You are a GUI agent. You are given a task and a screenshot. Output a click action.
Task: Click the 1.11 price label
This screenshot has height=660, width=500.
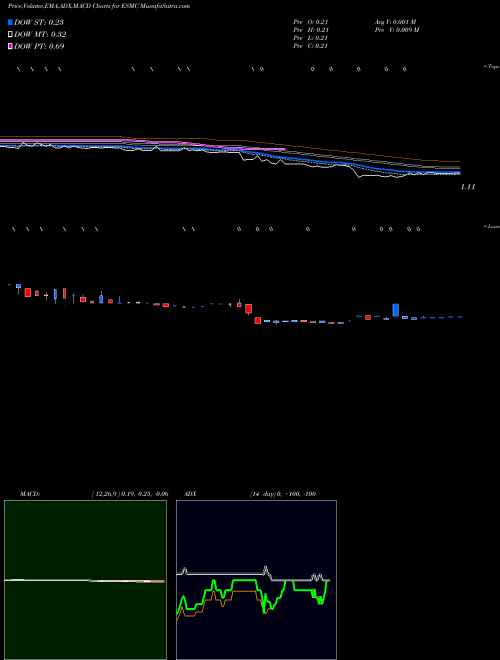pos(468,187)
